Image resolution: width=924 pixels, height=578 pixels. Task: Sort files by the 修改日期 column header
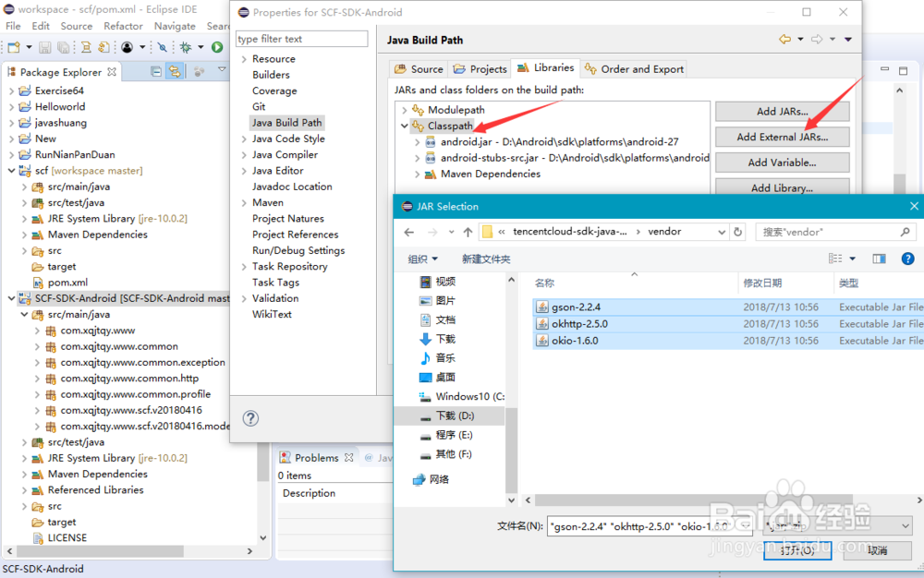[x=762, y=283]
